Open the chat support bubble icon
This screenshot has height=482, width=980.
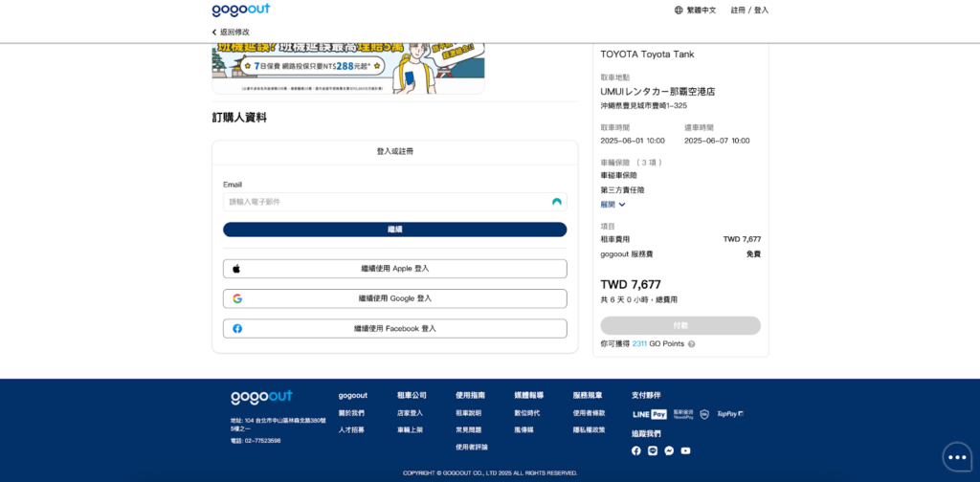click(957, 457)
